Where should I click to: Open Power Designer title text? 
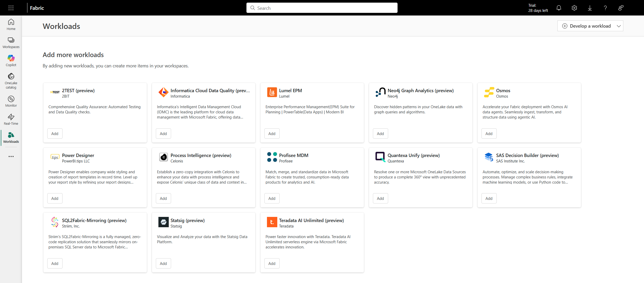coord(78,155)
